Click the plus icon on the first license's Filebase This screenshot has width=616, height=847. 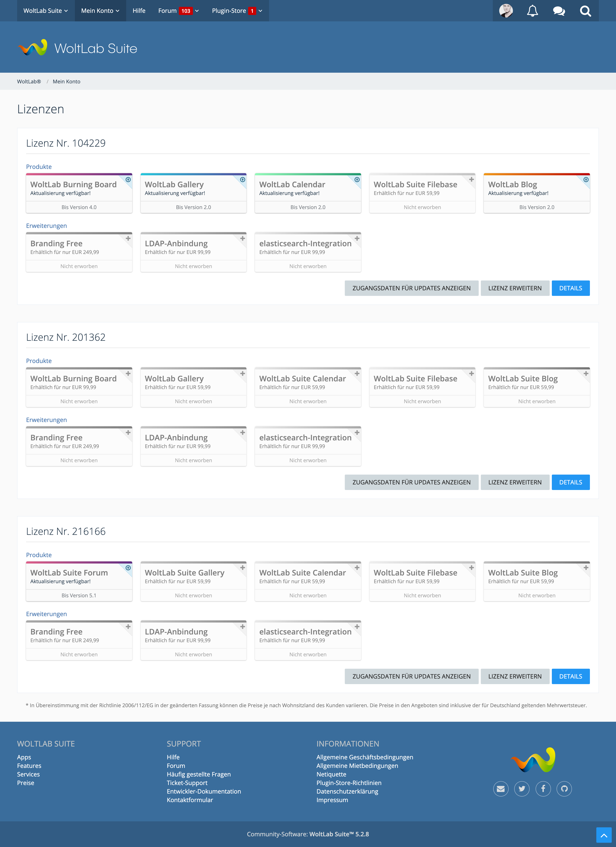coord(471,180)
